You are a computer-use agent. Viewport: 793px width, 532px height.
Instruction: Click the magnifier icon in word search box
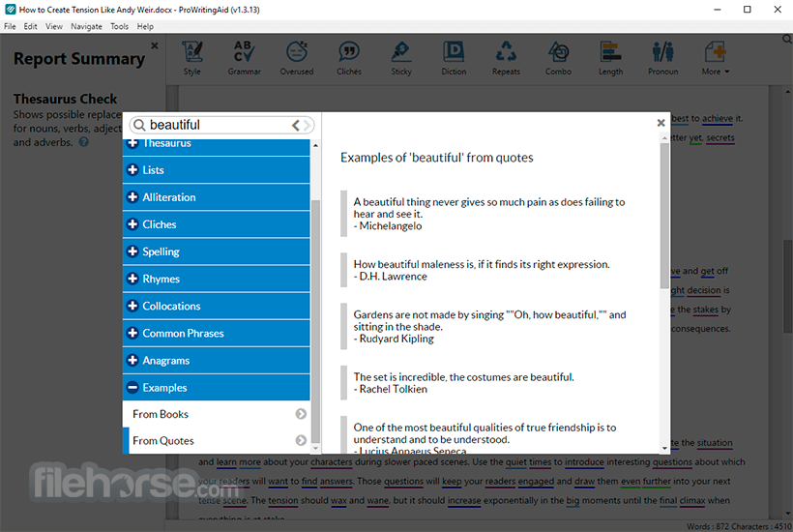click(x=139, y=125)
